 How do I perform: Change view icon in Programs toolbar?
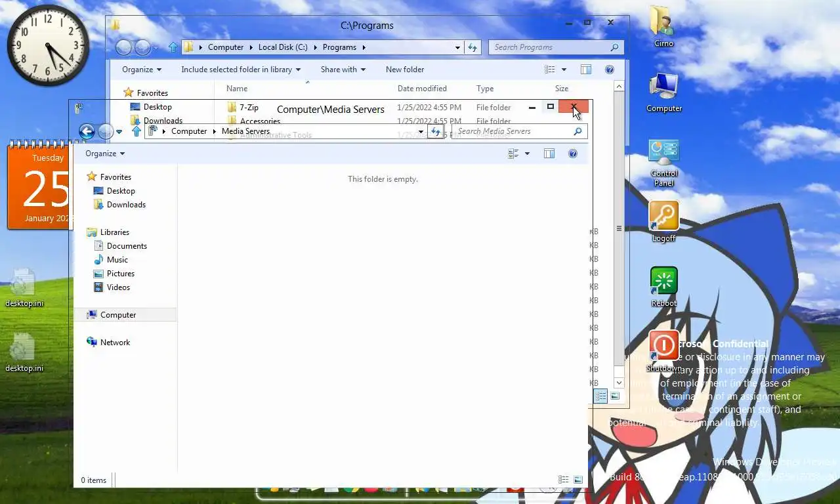551,70
